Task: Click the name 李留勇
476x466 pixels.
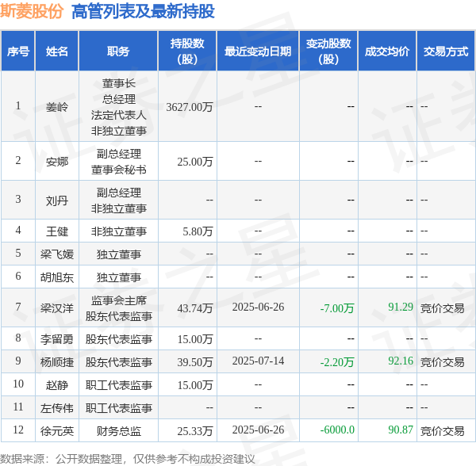Action: click(57, 339)
